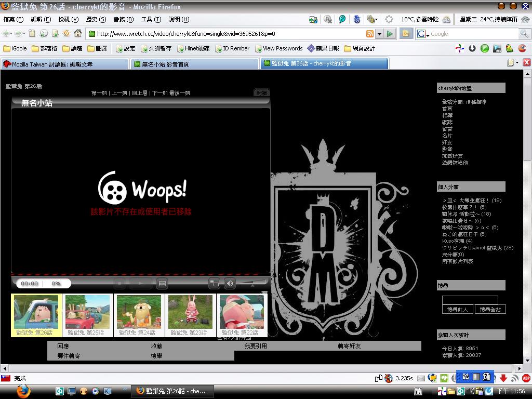
Task: Click the RSS feed icon in address bar
Action: click(369, 34)
